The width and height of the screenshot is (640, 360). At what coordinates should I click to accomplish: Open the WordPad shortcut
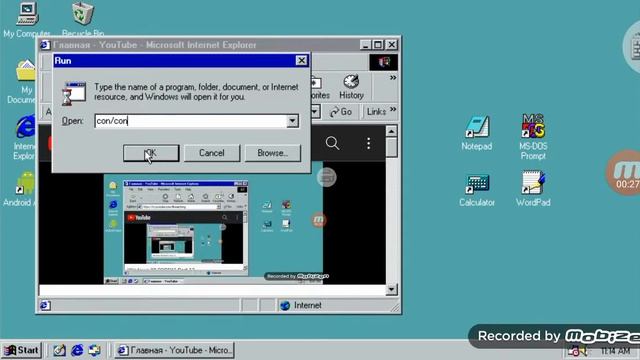coord(533,182)
